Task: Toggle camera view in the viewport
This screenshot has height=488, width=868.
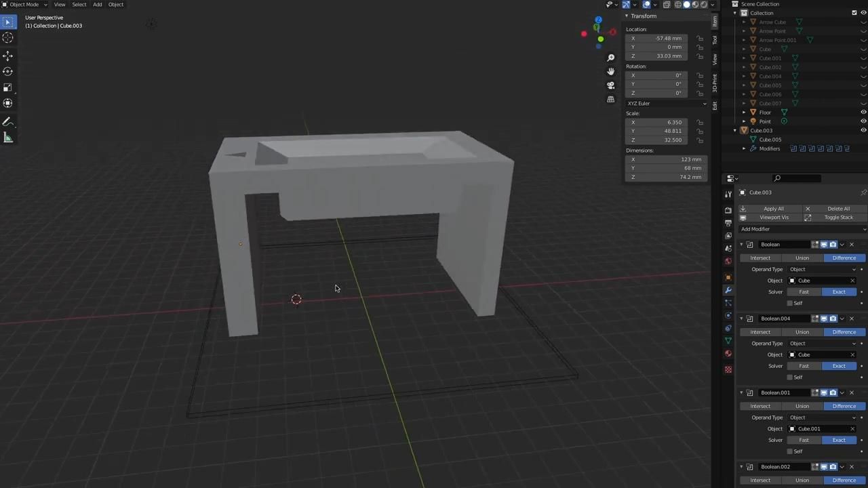Action: [610, 85]
